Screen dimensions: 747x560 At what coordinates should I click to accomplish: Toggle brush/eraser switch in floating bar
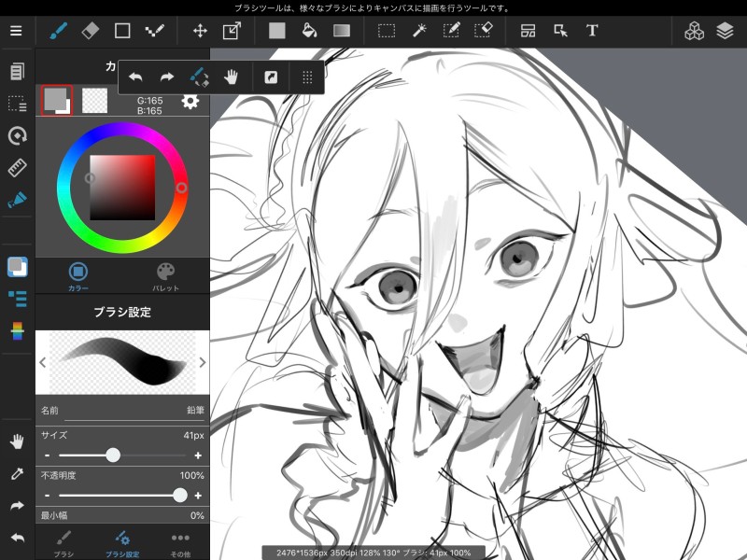[199, 77]
